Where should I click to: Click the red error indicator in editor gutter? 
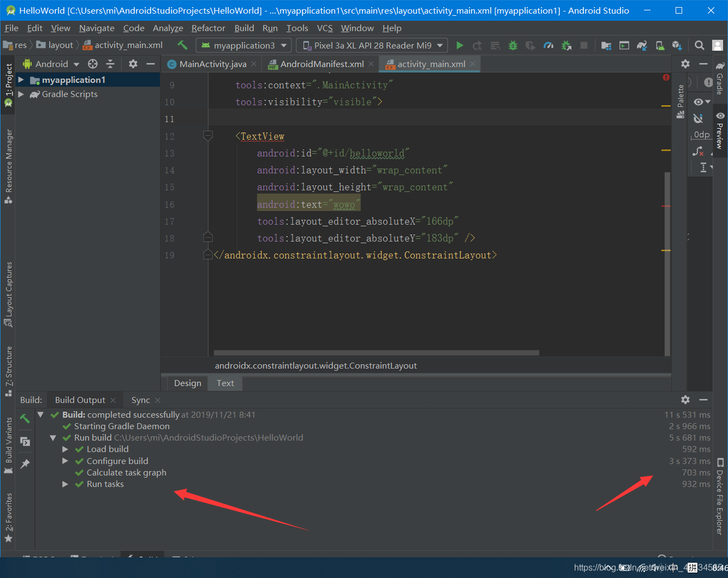click(666, 77)
